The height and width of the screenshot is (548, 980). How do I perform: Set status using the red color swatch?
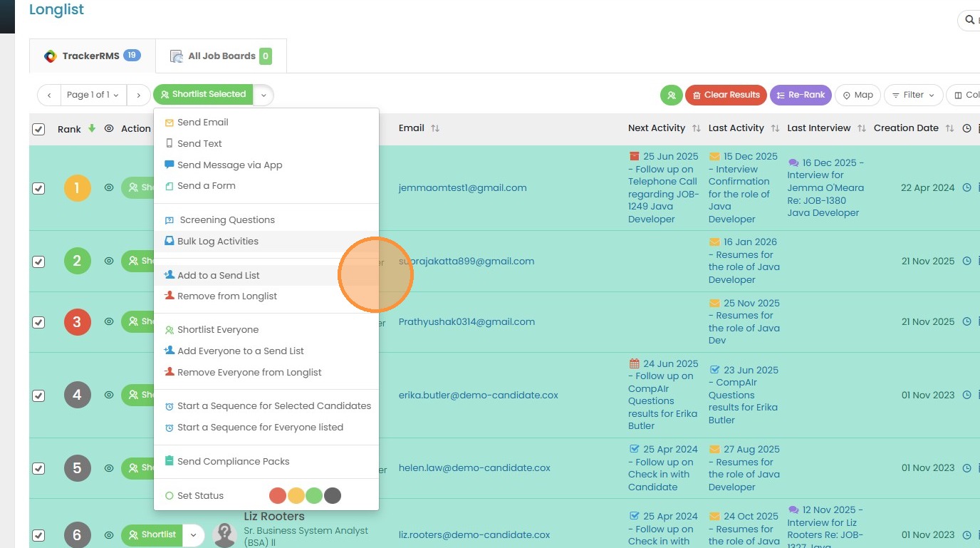278,496
